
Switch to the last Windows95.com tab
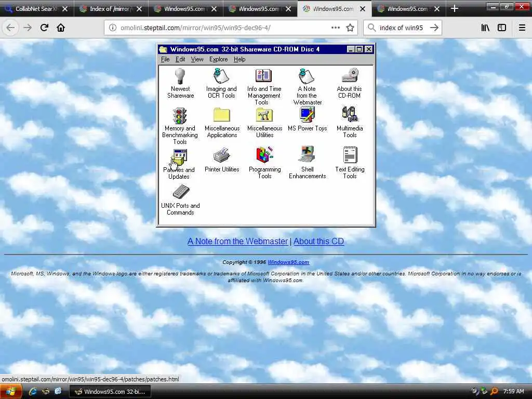click(x=409, y=9)
